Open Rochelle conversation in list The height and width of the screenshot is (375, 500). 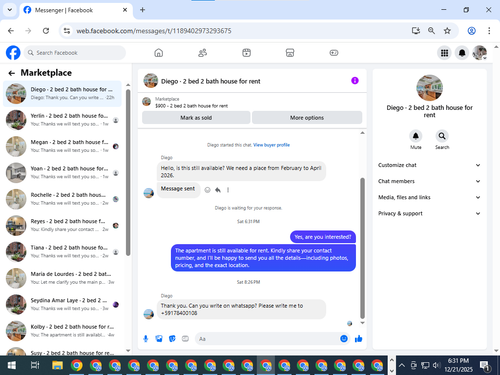click(62, 199)
